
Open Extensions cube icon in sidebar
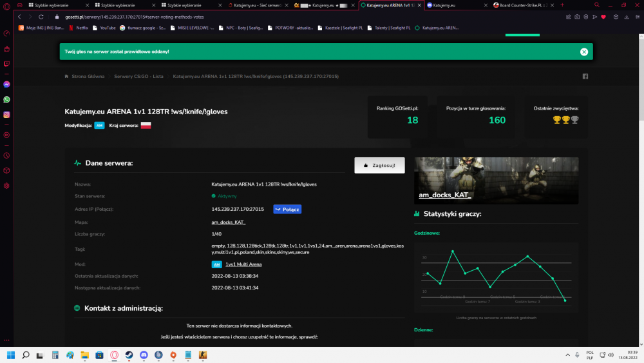(6, 171)
